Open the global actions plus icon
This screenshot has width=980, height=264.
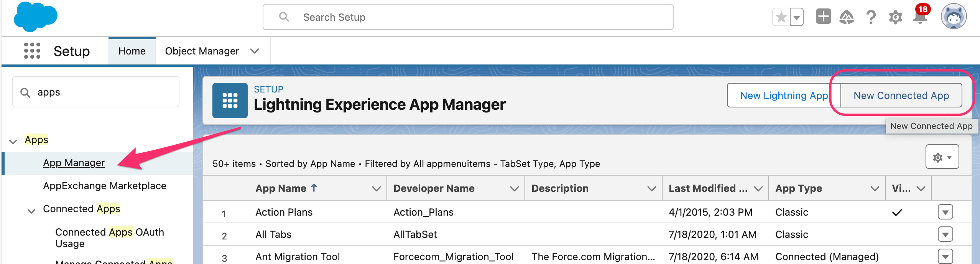pos(823,16)
